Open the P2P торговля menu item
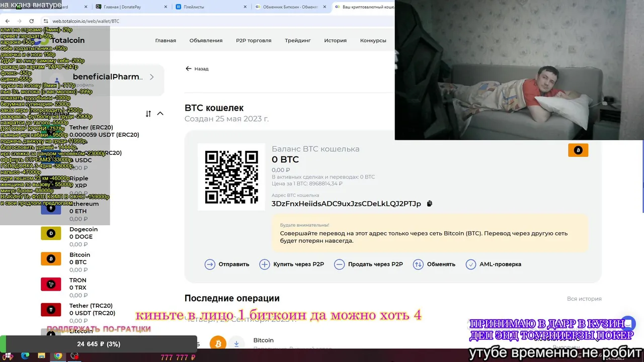The height and width of the screenshot is (362, 644). pyautogui.click(x=254, y=40)
